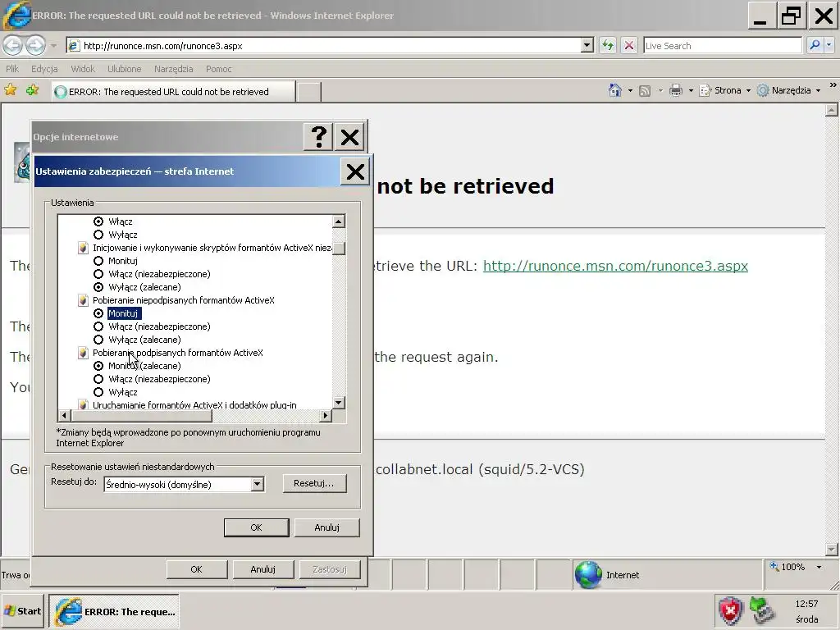Click the Internet zone globe status icon

[x=588, y=575]
